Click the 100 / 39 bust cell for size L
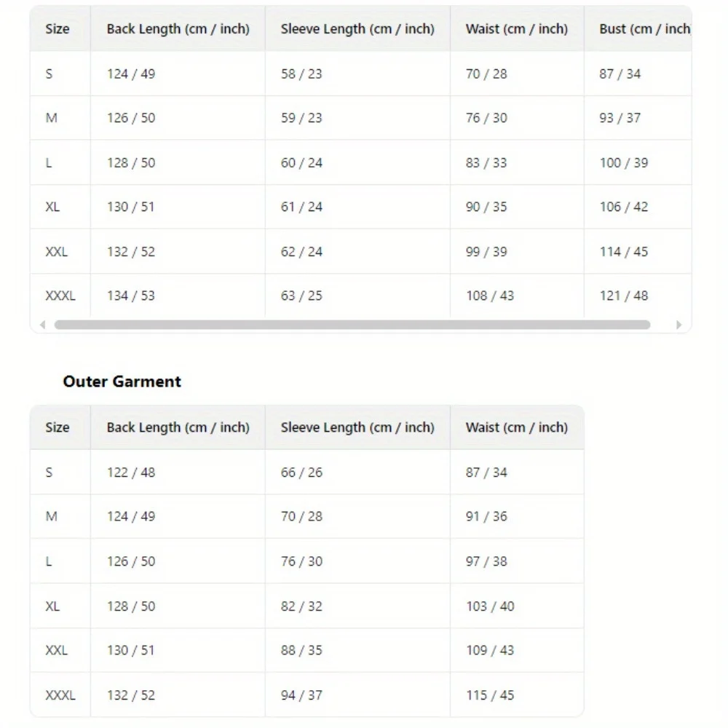Image resolution: width=728 pixels, height=728 pixels. [x=624, y=163]
